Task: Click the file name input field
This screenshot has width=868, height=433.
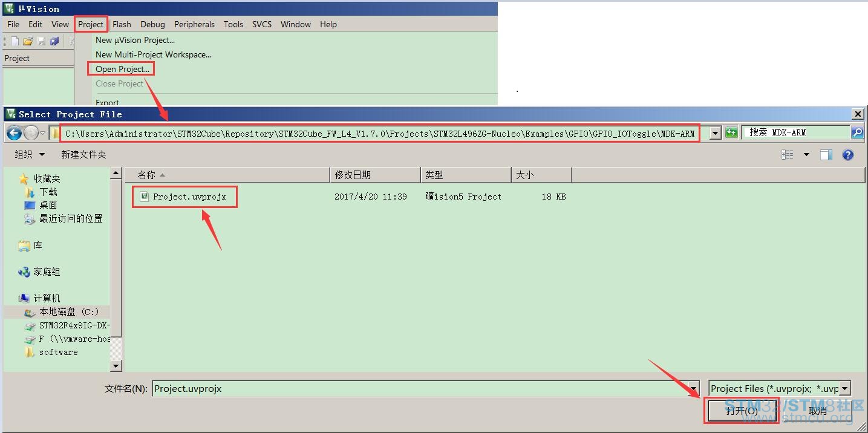Action: [x=420, y=388]
